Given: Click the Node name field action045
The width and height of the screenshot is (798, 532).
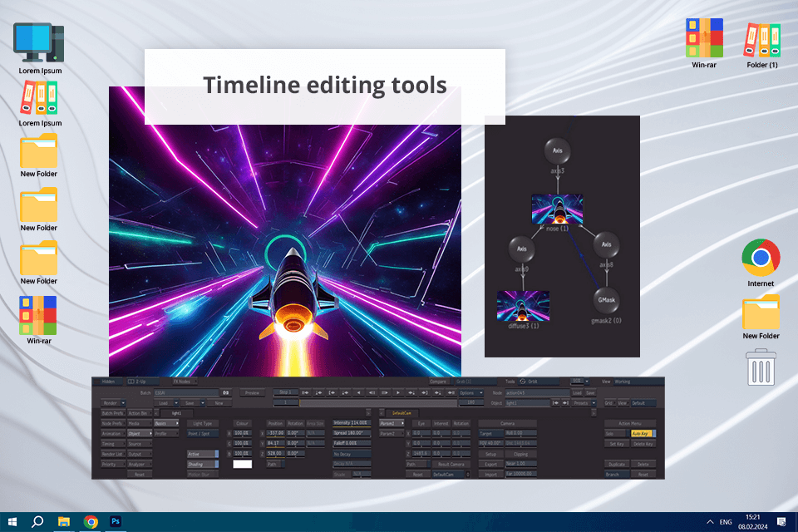Looking at the screenshot, I should (x=538, y=393).
